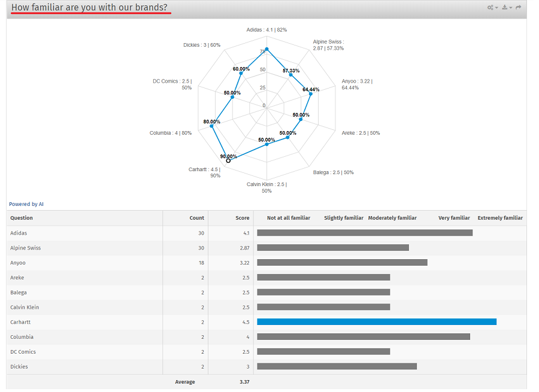Click the Score column header
The width and height of the screenshot is (539, 392).
pos(242,218)
